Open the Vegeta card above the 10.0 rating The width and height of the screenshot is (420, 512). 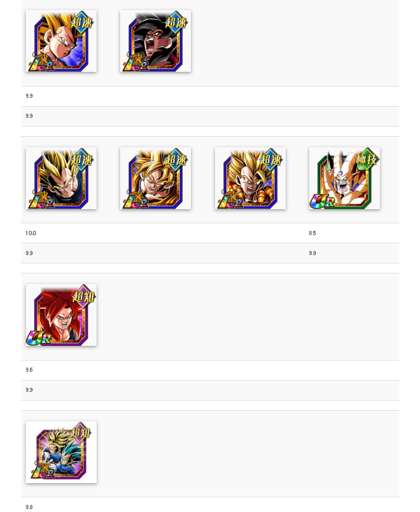point(61,178)
